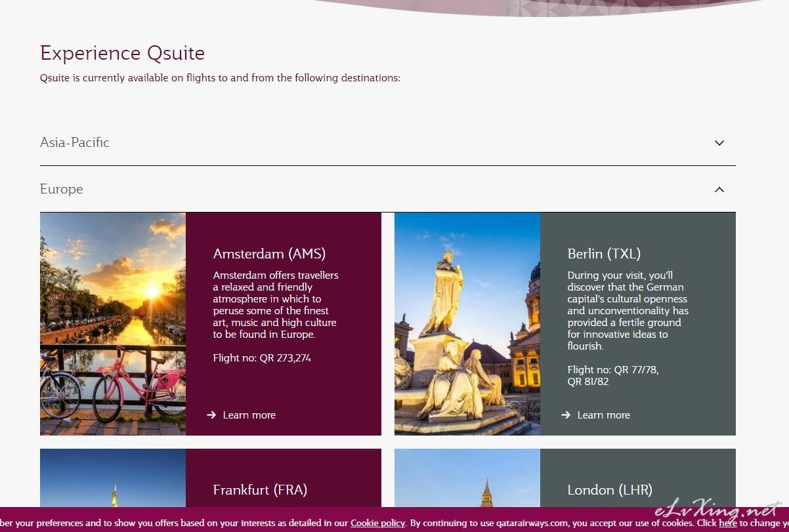Click the Amsterdam description paragraph
This screenshot has height=532, width=789.
276,305
